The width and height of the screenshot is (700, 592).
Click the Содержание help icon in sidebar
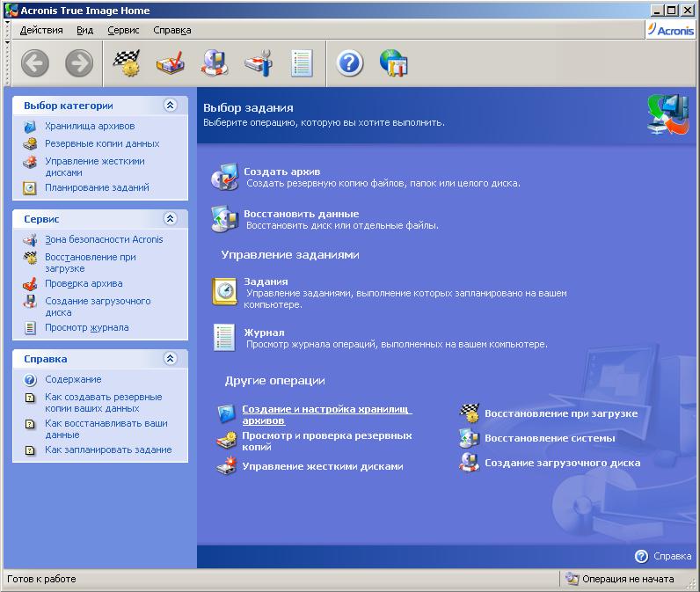pos(30,380)
